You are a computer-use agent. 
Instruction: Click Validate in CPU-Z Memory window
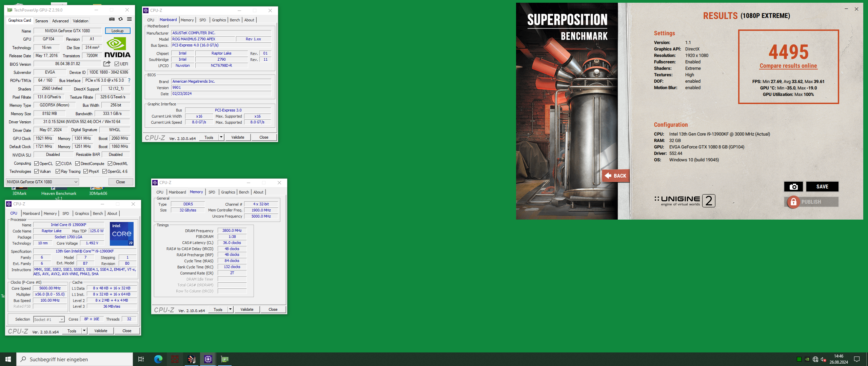(x=247, y=309)
